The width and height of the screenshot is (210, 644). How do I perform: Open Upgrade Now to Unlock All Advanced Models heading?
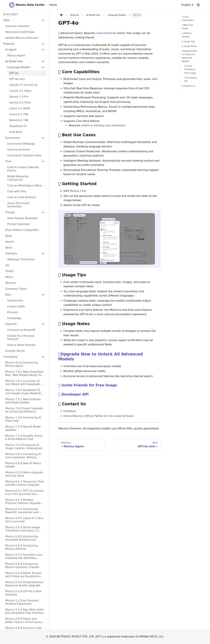click(x=100, y=356)
